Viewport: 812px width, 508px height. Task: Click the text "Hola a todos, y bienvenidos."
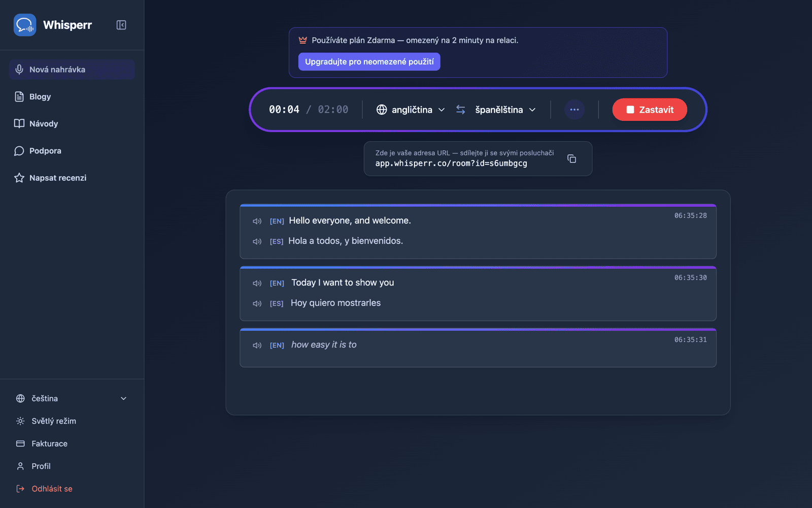click(x=346, y=241)
